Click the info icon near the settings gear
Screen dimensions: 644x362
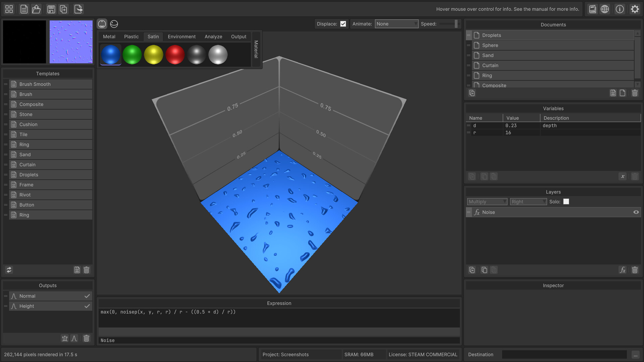pyautogui.click(x=620, y=9)
